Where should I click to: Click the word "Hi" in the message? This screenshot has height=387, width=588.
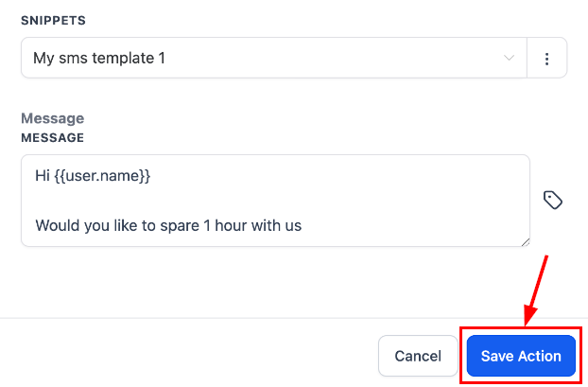pyautogui.click(x=43, y=176)
